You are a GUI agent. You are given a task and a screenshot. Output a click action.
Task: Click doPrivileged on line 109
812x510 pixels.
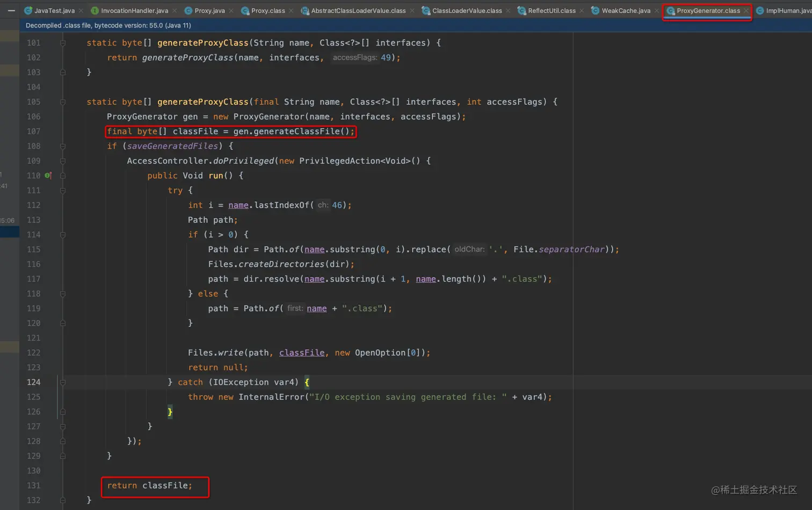point(244,161)
